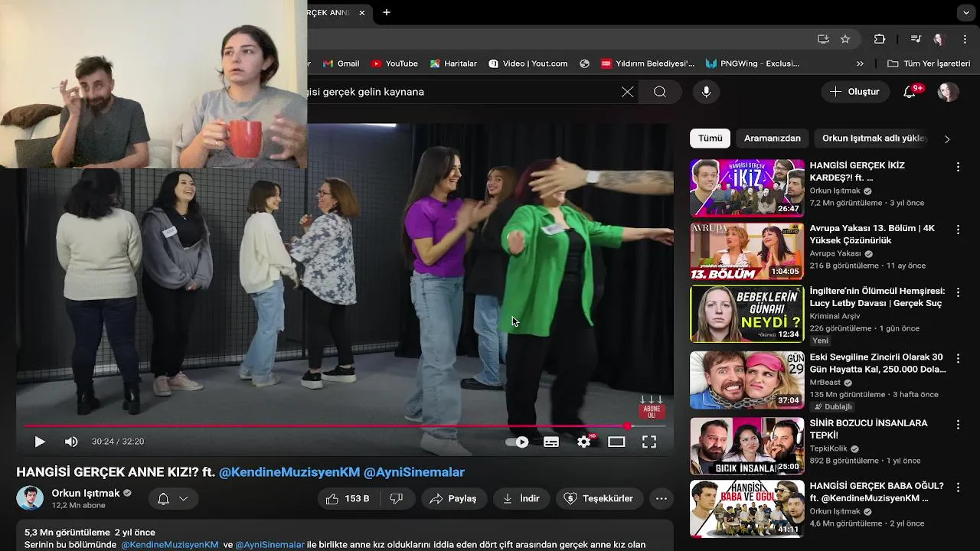Bookmark this page star icon

click(845, 39)
